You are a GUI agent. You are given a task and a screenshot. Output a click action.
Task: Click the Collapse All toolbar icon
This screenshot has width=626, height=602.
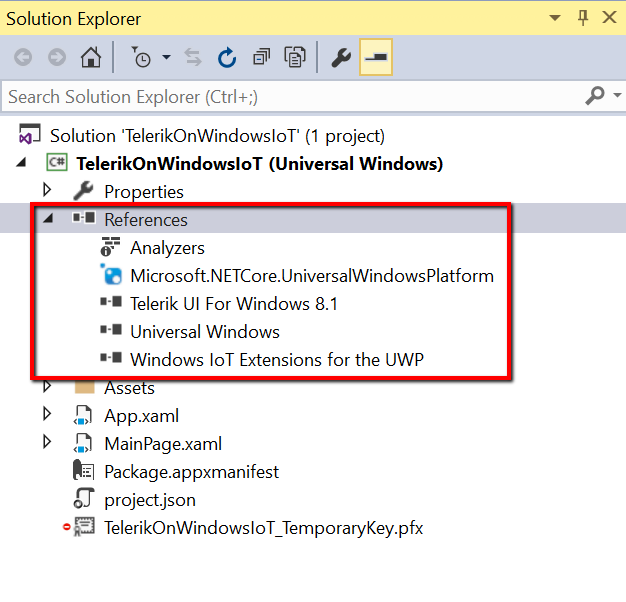pos(261,58)
